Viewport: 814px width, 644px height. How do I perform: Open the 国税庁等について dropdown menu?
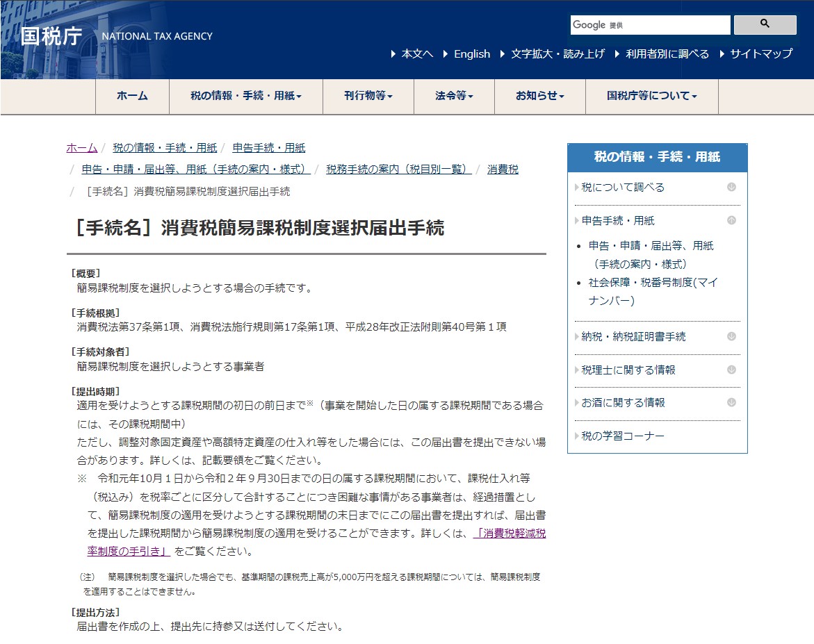point(652,96)
